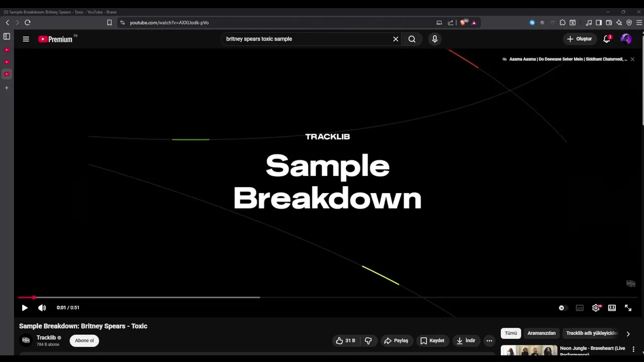Enter full screen mode

628,308
